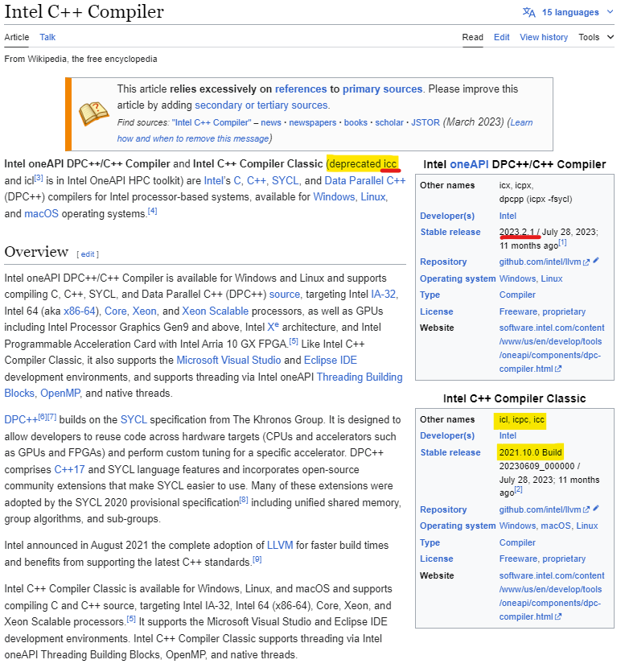Click the 'Windows' link in intro paragraph

click(x=334, y=197)
